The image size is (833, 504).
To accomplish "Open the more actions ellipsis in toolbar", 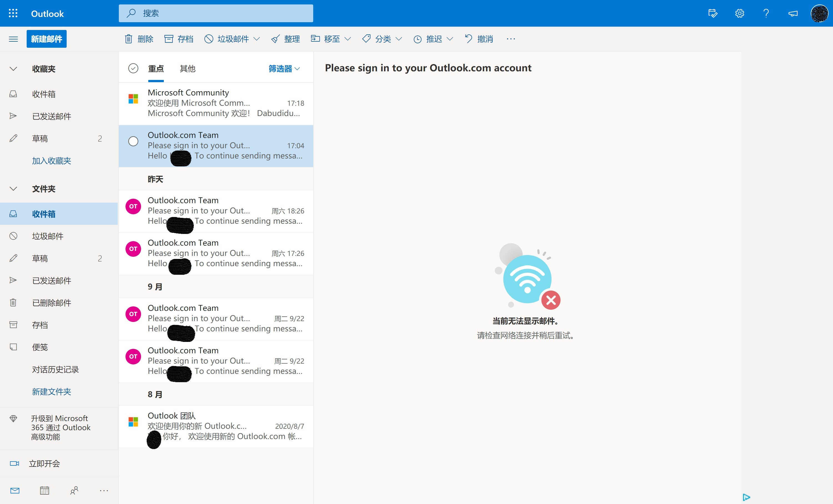I will point(511,39).
